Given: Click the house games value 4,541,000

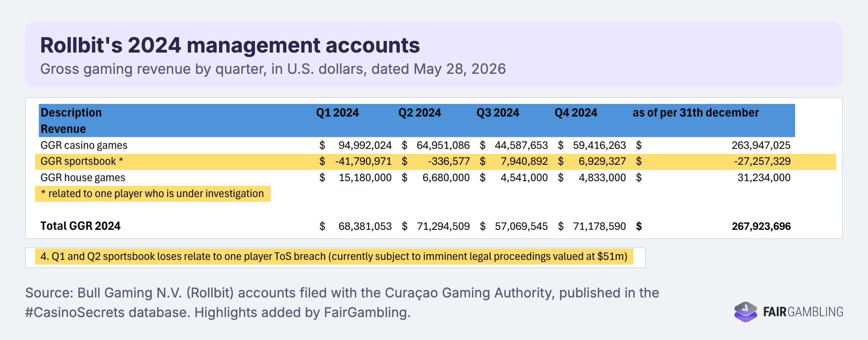Looking at the screenshot, I should tap(524, 177).
